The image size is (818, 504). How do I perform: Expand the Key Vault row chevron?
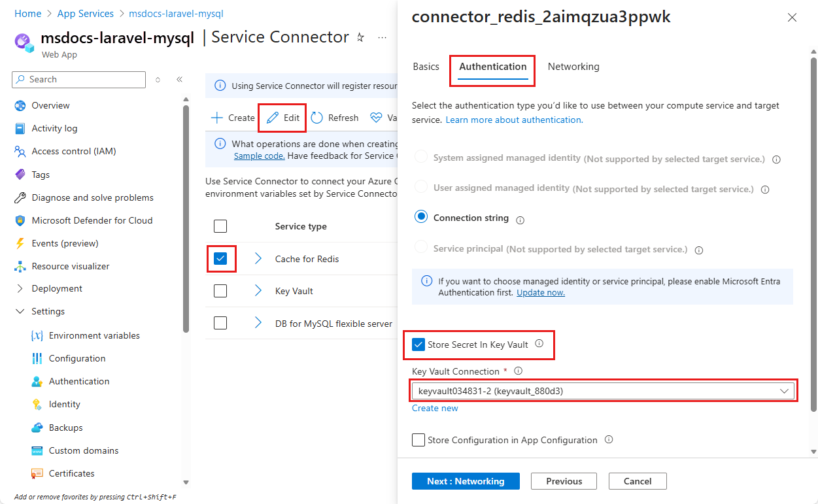click(258, 291)
